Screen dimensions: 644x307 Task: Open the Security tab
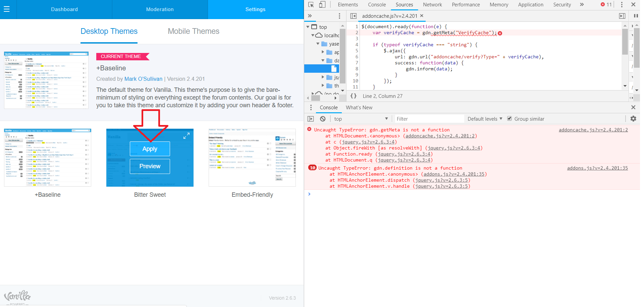click(562, 5)
